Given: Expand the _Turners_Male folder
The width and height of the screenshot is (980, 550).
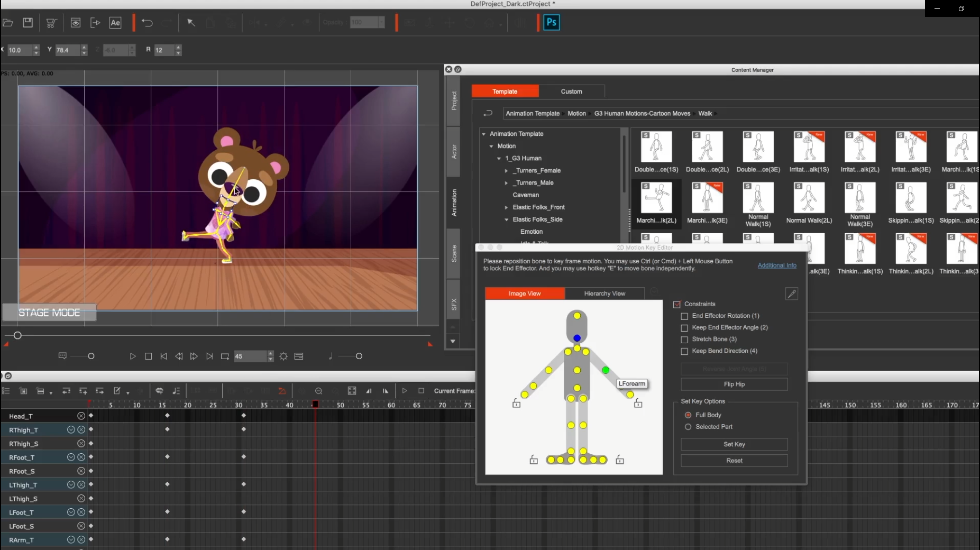Looking at the screenshot, I should pos(506,183).
